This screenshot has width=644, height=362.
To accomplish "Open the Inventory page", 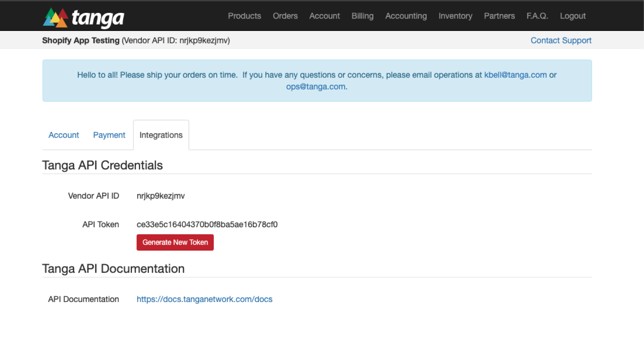I will pyautogui.click(x=455, y=16).
